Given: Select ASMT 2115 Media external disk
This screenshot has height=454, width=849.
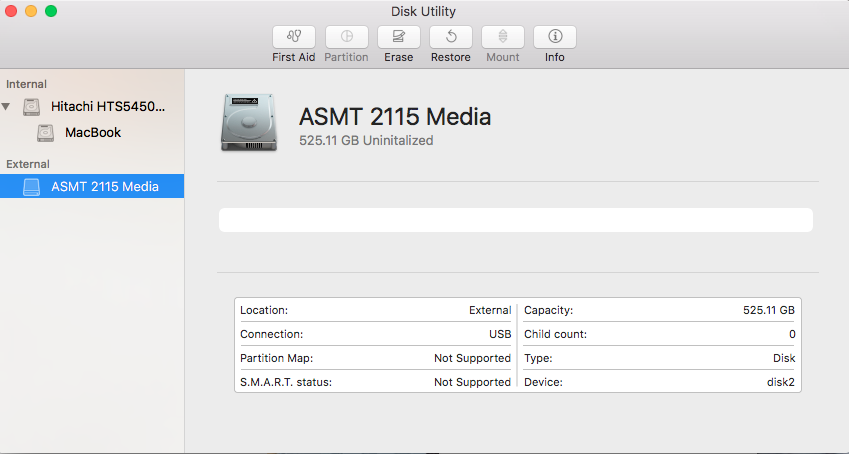Looking at the screenshot, I should point(104,186).
